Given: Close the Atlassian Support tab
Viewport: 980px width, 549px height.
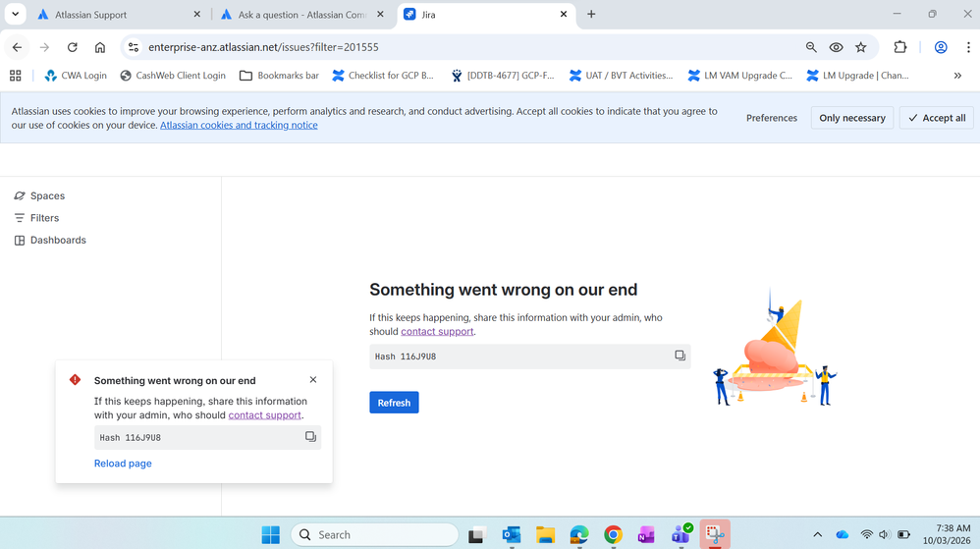Looking at the screenshot, I should [x=196, y=15].
